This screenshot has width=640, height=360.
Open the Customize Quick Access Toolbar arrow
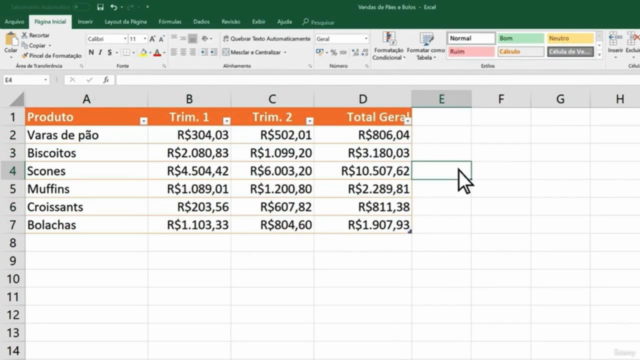[147, 7]
